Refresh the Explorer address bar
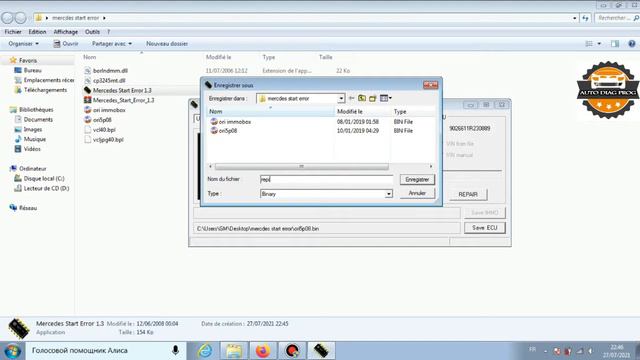 (x=586, y=18)
